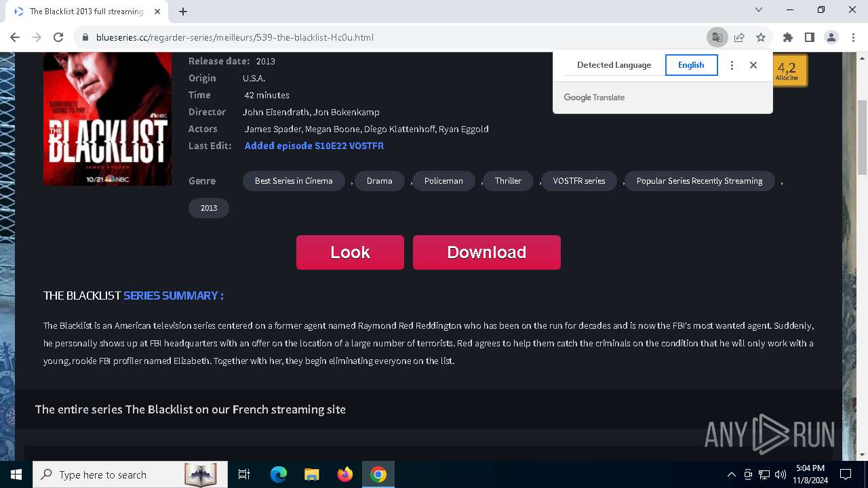Open Popular Series Recently Streaming tag

[699, 181]
